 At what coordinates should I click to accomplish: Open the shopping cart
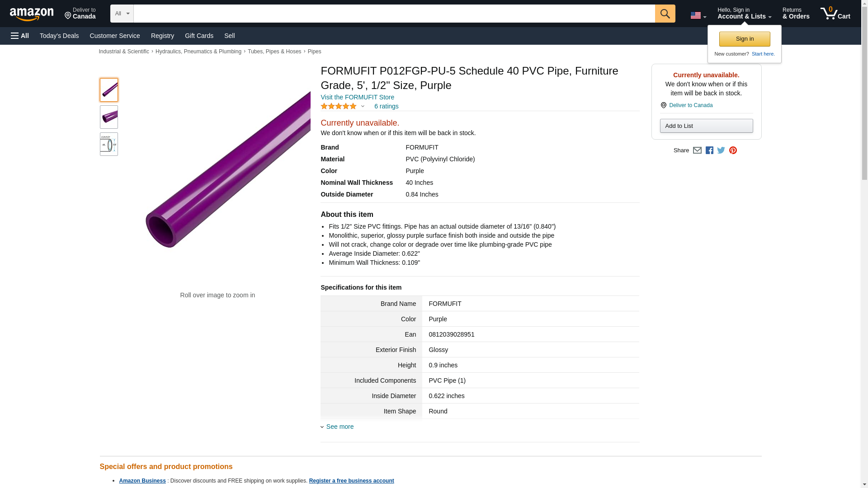pos(835,14)
